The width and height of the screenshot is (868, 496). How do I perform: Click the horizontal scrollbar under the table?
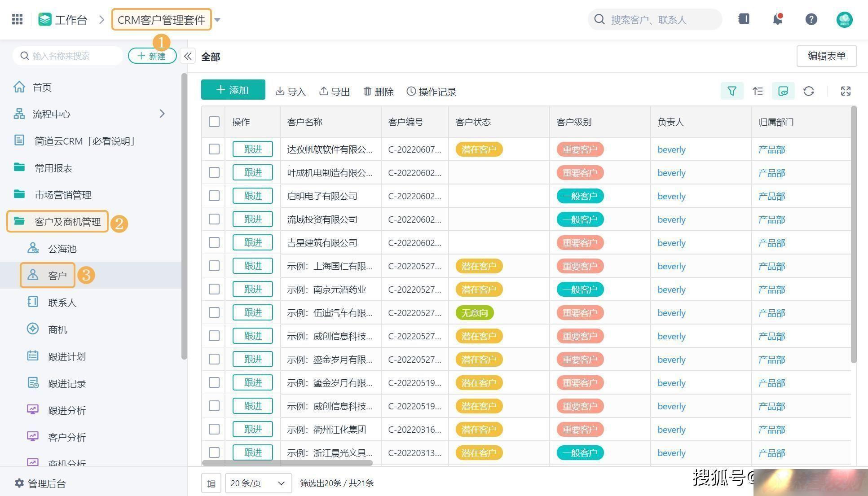287,463
